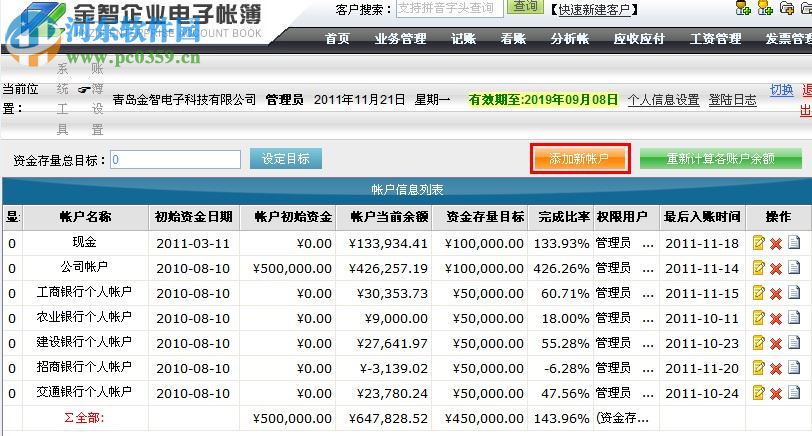812x436 pixels.
Task: Click the 帐户信息列表 table title bar
Action: [407, 190]
